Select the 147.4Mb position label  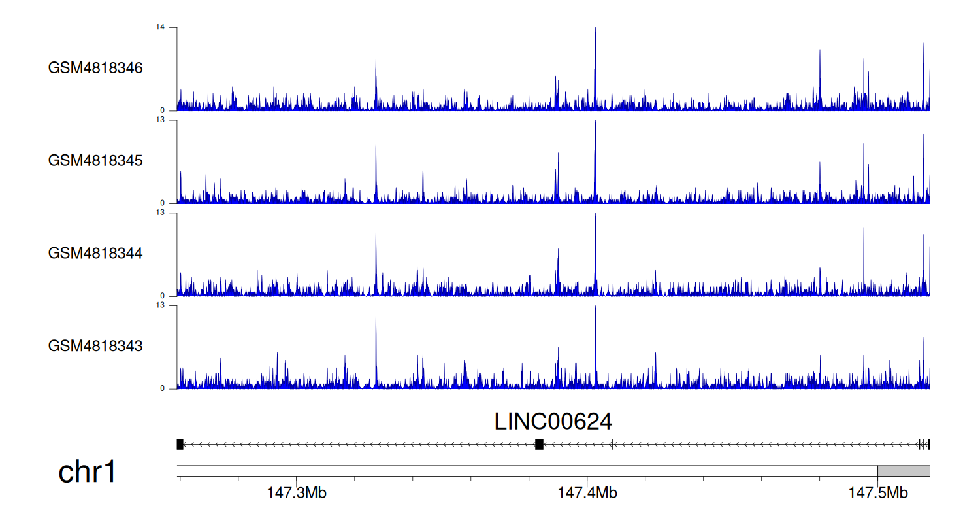coord(587,492)
